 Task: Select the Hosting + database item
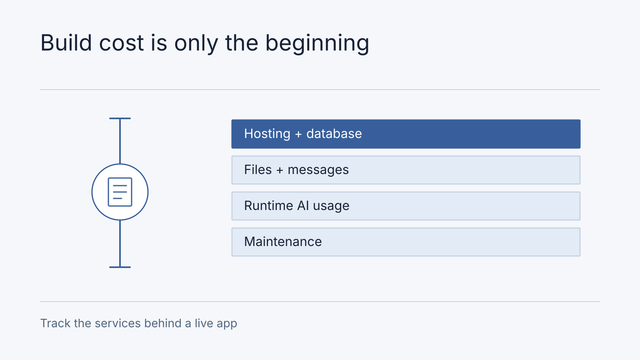406,134
